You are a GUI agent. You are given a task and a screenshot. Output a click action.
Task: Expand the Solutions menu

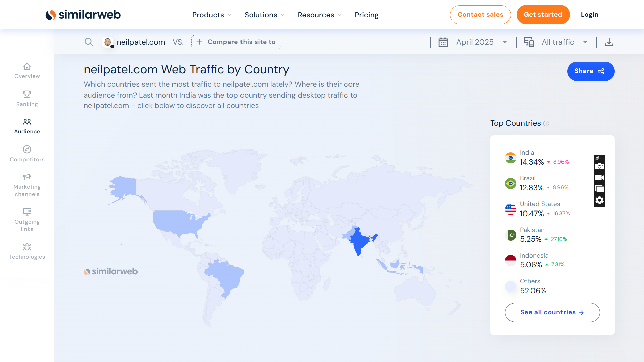pyautogui.click(x=264, y=15)
